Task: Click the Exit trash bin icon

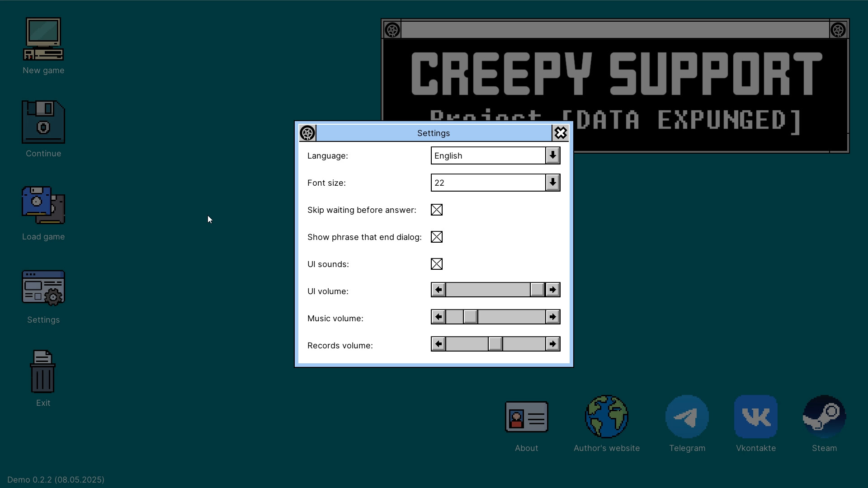Action: (42, 371)
